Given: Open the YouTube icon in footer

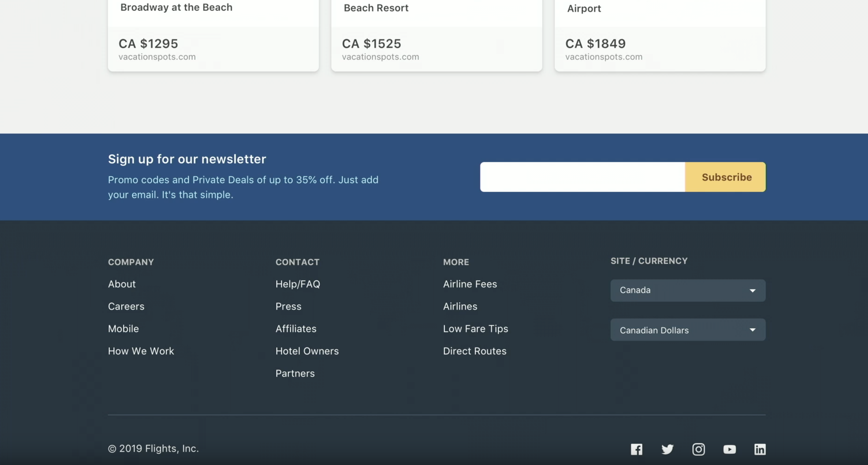Looking at the screenshot, I should coord(730,449).
